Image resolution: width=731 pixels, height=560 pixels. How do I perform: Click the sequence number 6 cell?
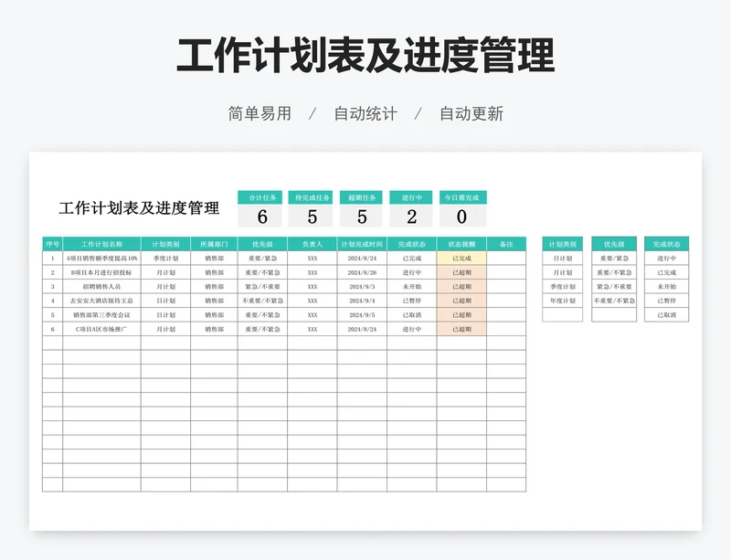pyautogui.click(x=53, y=329)
